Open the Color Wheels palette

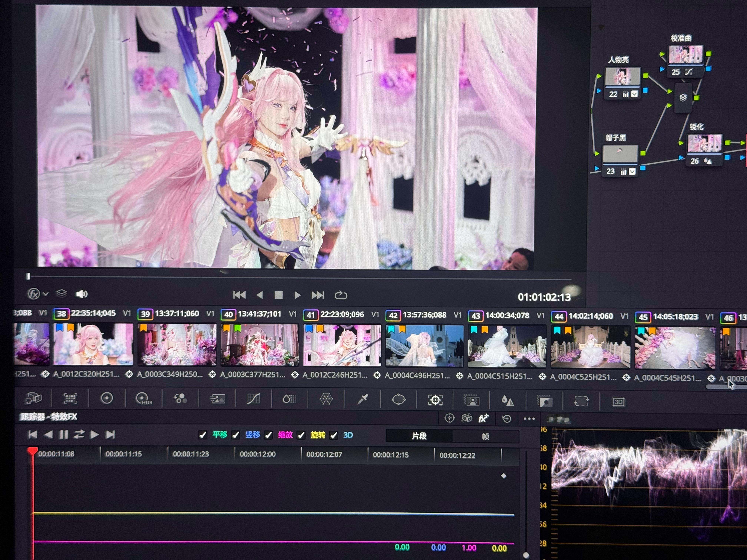(x=107, y=398)
